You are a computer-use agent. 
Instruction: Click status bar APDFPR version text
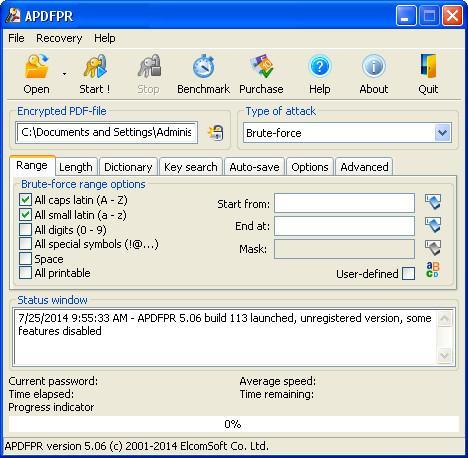pos(137,446)
